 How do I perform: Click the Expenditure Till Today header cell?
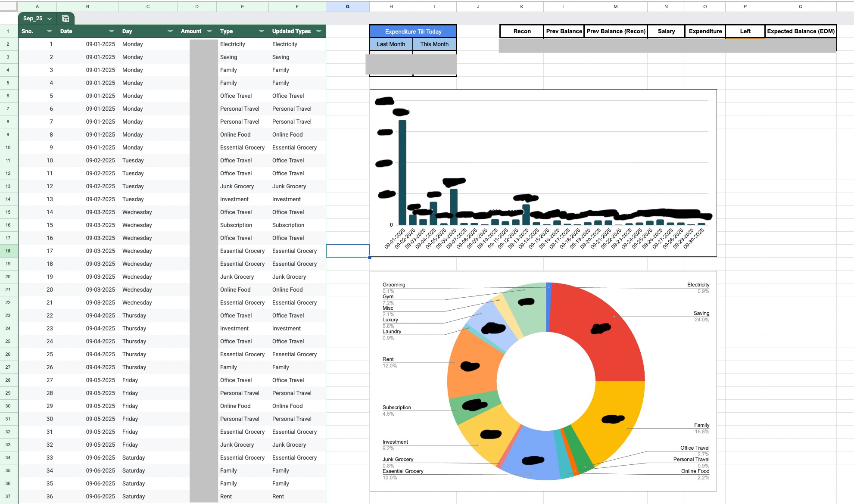click(412, 31)
